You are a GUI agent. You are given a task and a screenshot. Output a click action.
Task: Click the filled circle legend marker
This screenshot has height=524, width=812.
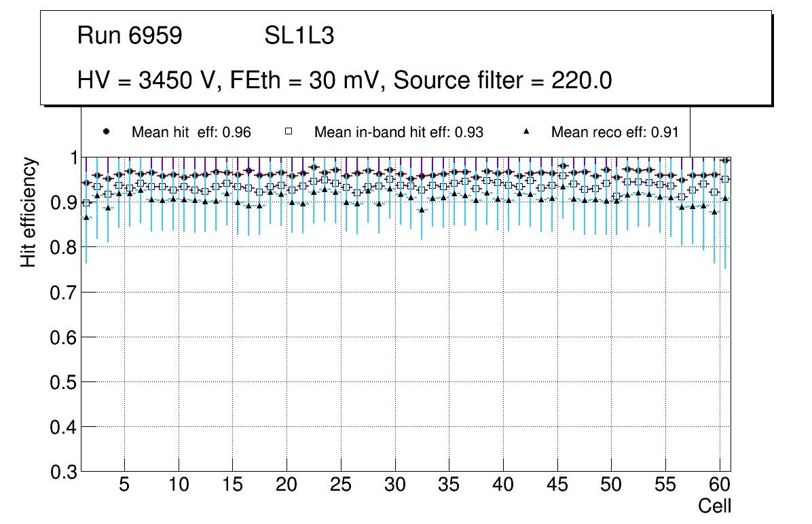(x=106, y=132)
